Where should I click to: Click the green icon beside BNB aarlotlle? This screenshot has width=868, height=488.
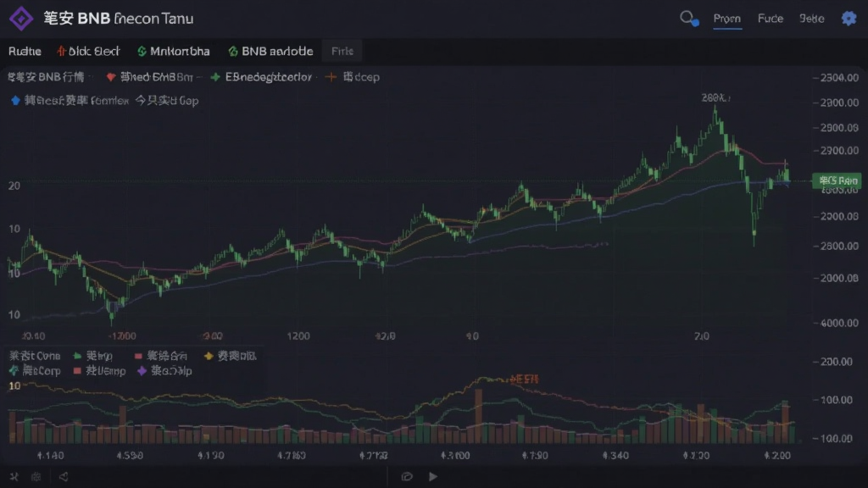point(232,51)
